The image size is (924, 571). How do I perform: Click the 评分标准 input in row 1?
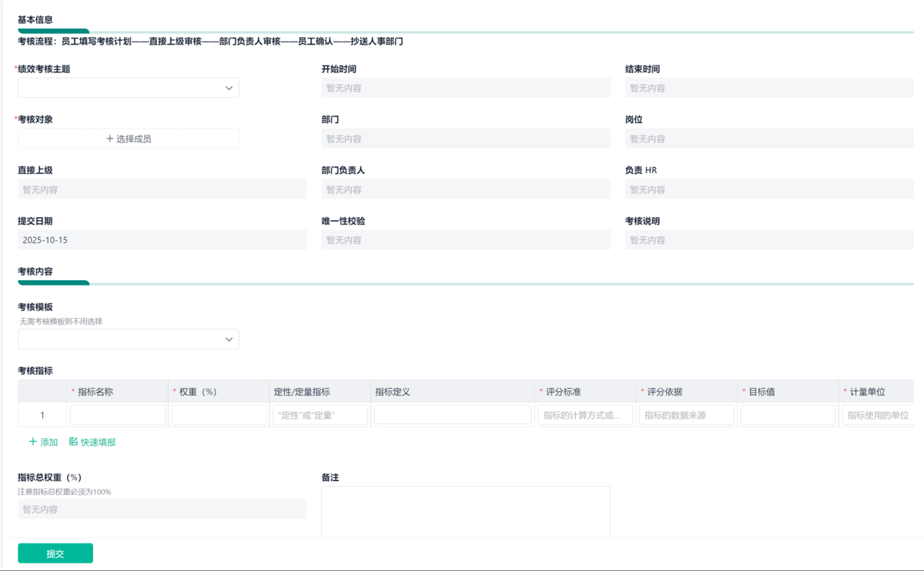click(585, 415)
